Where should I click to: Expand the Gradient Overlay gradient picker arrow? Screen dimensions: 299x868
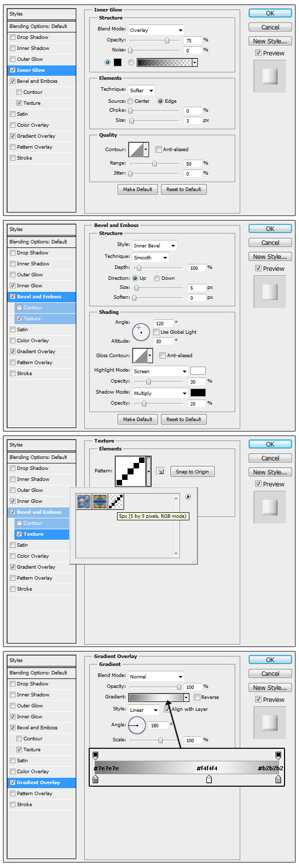(186, 697)
